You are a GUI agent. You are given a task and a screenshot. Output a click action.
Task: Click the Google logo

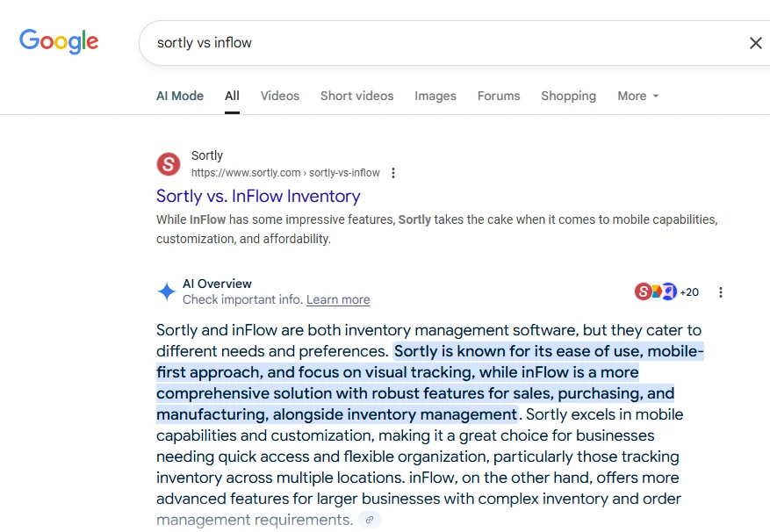[x=59, y=41]
